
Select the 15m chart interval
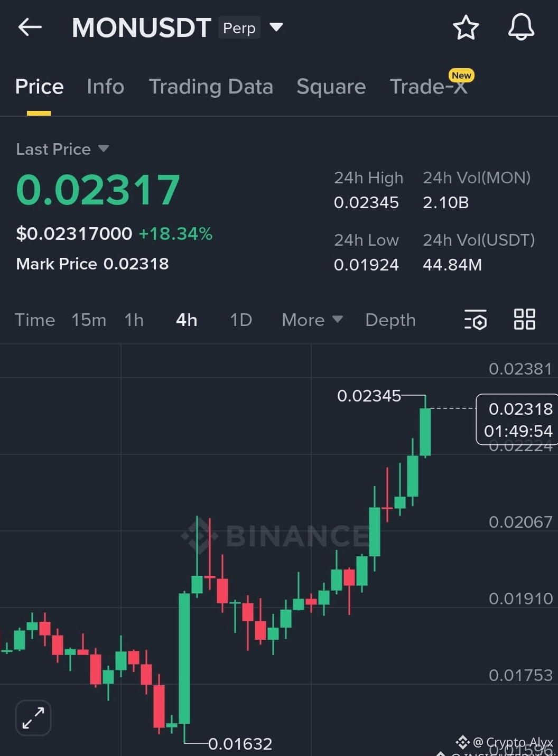pos(89,320)
